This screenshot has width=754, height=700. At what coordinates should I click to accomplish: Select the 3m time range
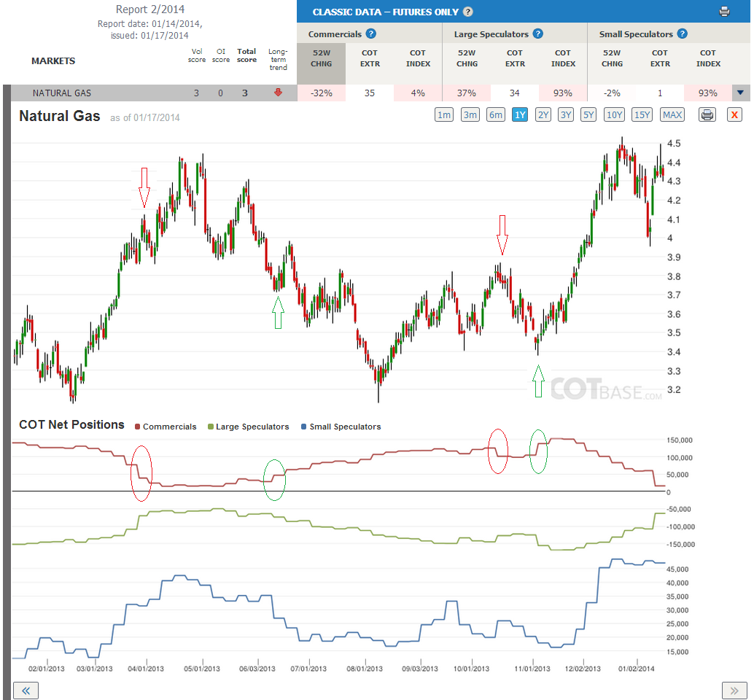click(470, 115)
